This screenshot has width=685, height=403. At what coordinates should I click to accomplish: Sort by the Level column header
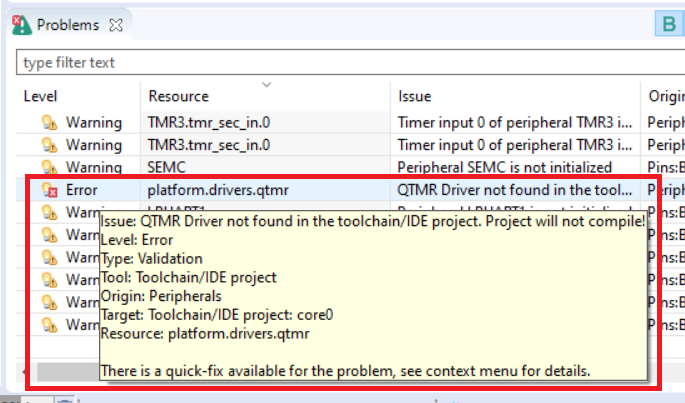[40, 96]
